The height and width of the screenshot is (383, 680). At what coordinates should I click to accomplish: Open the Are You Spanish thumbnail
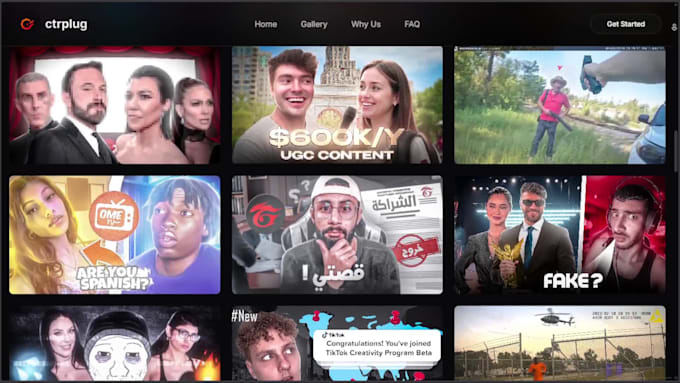click(115, 235)
